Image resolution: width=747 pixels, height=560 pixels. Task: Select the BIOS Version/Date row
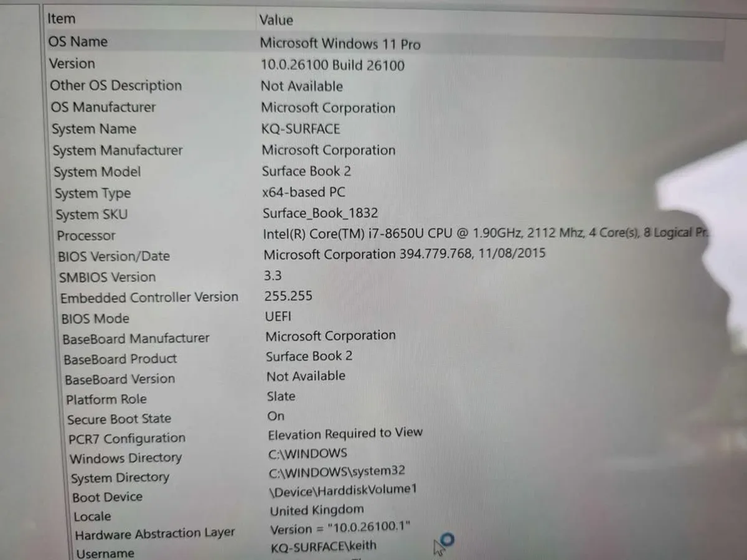tap(113, 256)
